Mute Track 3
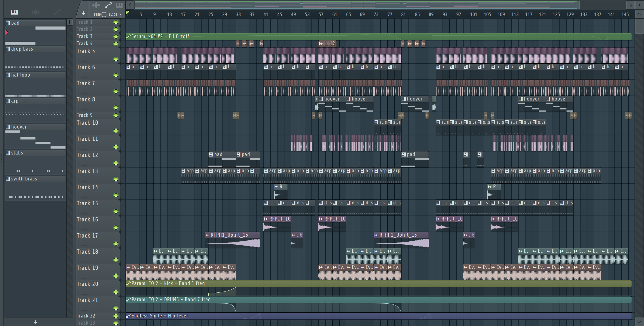644x326 pixels. 116,36
